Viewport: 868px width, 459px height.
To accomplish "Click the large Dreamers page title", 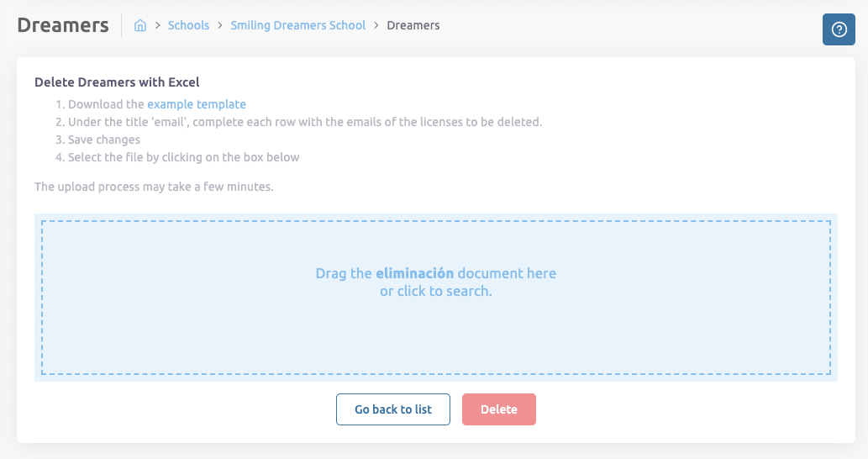I will point(63,25).
